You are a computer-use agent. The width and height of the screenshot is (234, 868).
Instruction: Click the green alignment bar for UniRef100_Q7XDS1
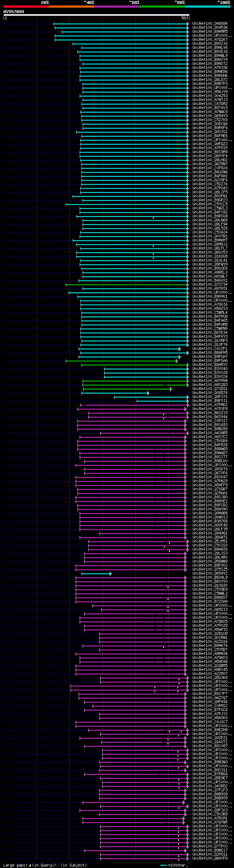point(128,389)
